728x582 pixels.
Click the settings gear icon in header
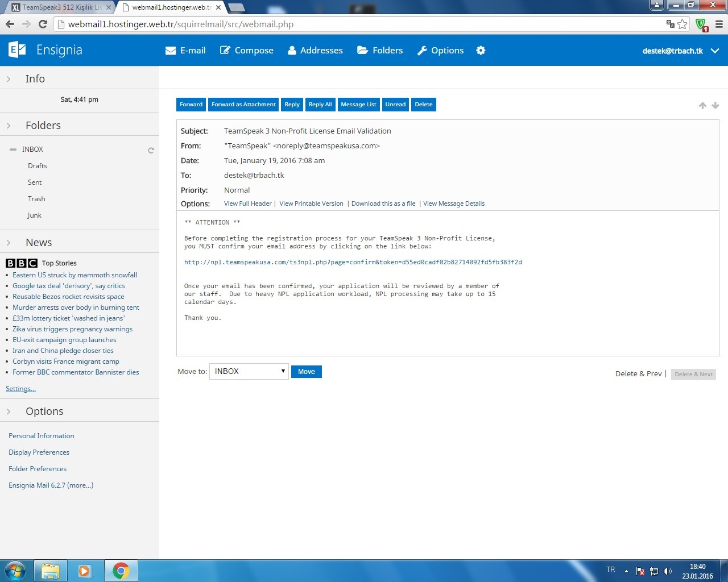click(x=481, y=51)
